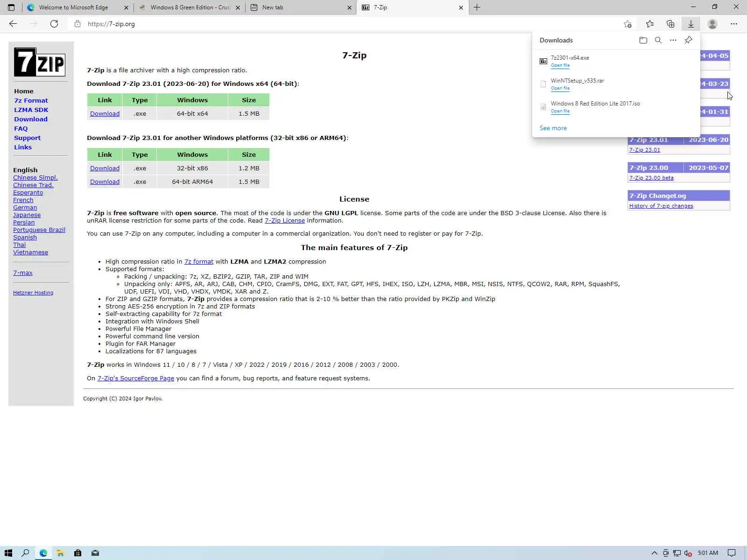Download the 64-bit ARM64 installer
Image resolution: width=747 pixels, height=560 pixels.
[x=105, y=182]
